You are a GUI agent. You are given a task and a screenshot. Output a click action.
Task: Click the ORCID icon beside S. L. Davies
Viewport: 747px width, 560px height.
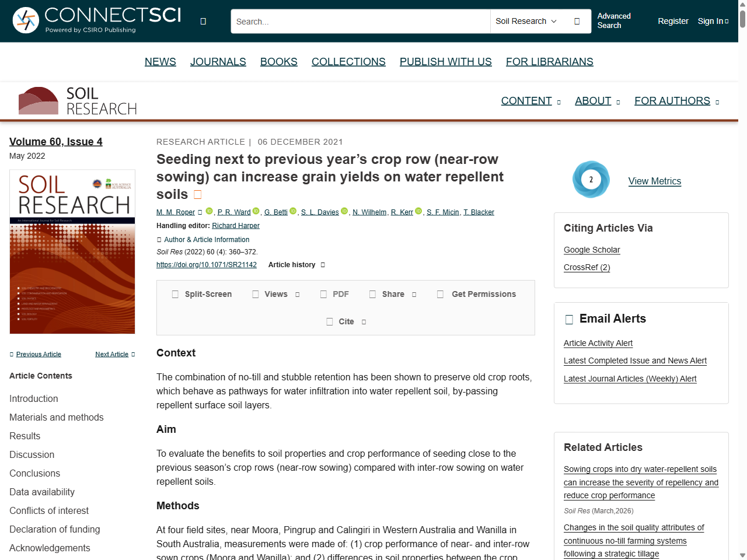pos(344,211)
